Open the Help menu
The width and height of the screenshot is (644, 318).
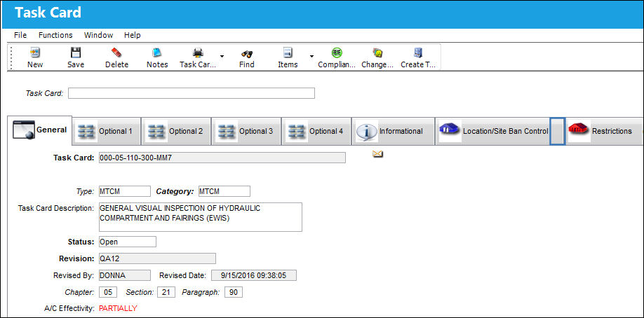pyautogui.click(x=133, y=35)
